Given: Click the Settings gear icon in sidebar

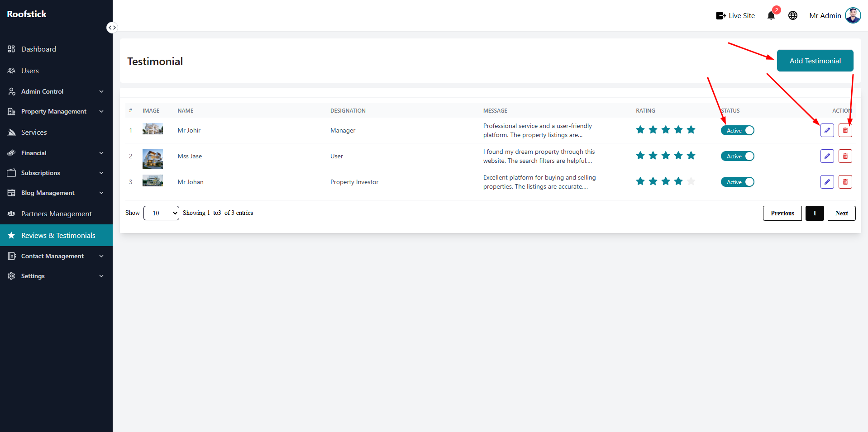Looking at the screenshot, I should [x=11, y=276].
